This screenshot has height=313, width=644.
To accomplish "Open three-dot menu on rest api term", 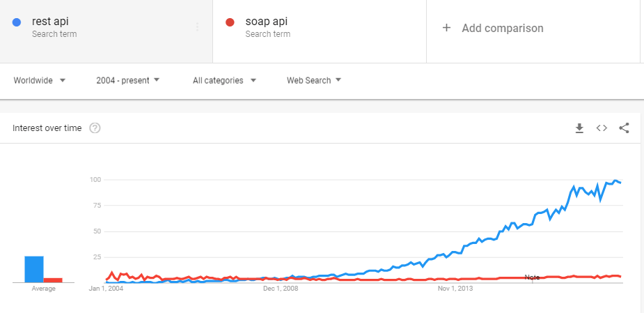I will [197, 27].
